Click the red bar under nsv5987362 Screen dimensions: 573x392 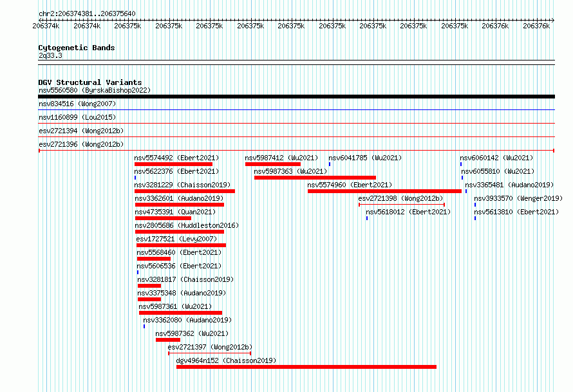[x=168, y=340]
